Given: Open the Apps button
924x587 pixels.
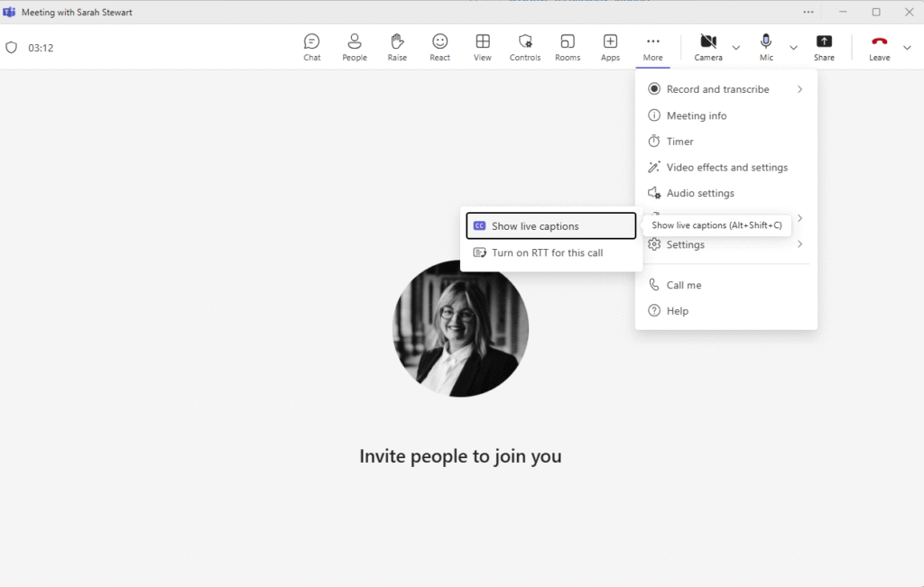Looking at the screenshot, I should tap(610, 47).
